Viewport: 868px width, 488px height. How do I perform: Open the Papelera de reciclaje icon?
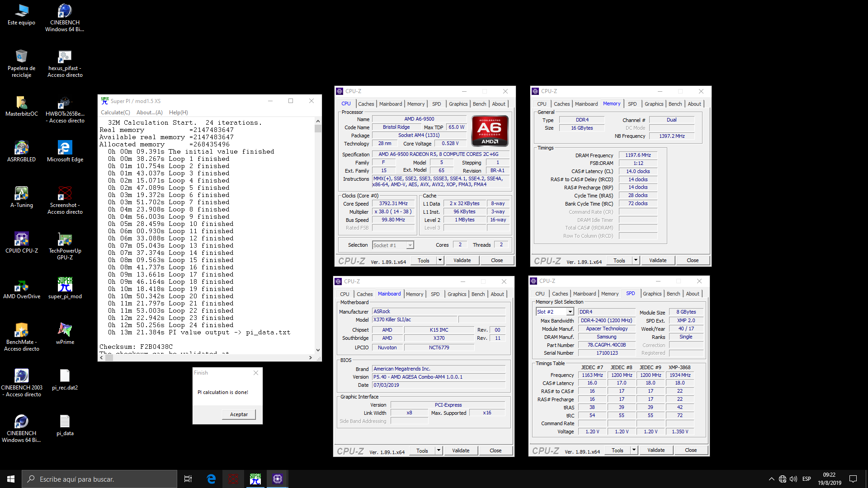point(21,64)
